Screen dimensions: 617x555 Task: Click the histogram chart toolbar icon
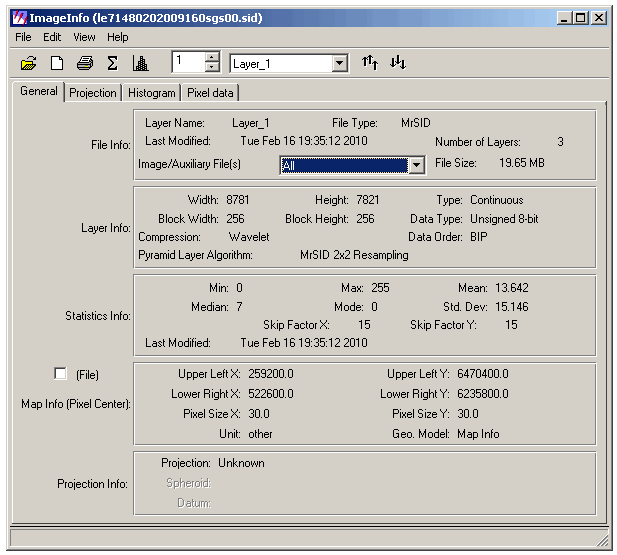coord(141,63)
